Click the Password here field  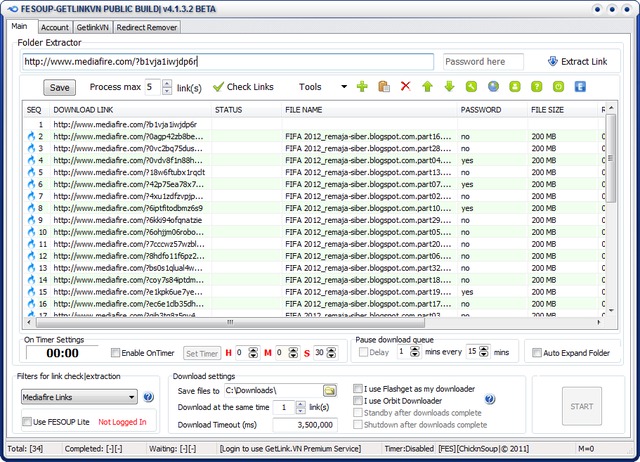pos(483,62)
